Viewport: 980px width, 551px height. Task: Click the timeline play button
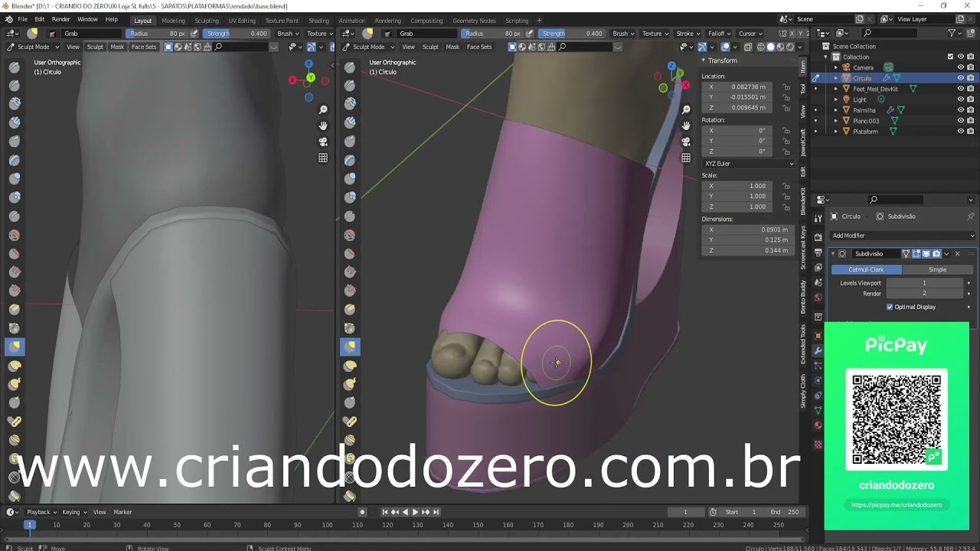(415, 512)
